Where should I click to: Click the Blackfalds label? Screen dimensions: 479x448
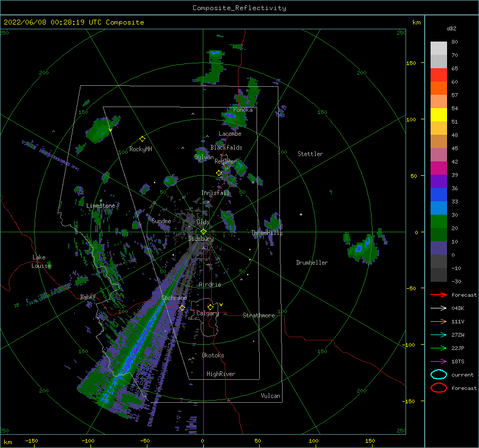pos(226,148)
